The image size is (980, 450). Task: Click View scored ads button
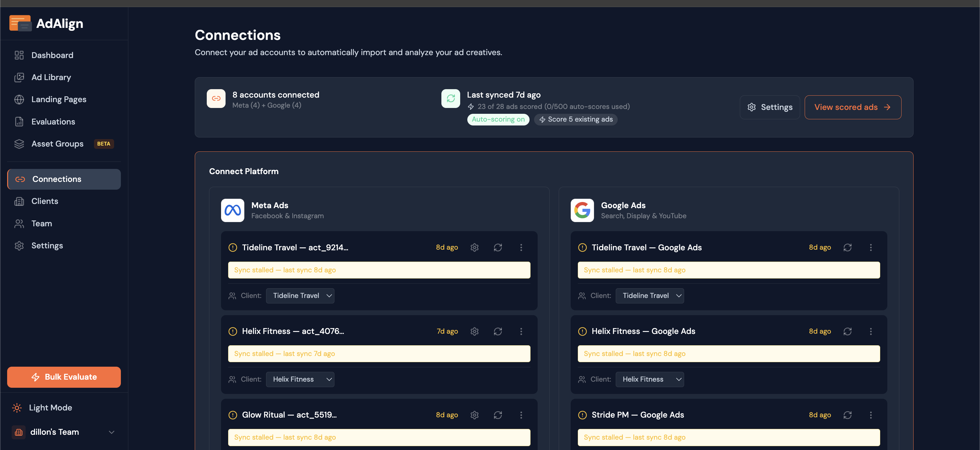coord(853,107)
